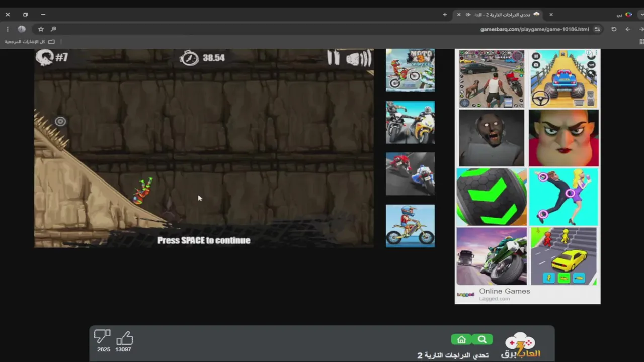
Task: Open the monster truck ramp ad image
Action: (x=563, y=79)
